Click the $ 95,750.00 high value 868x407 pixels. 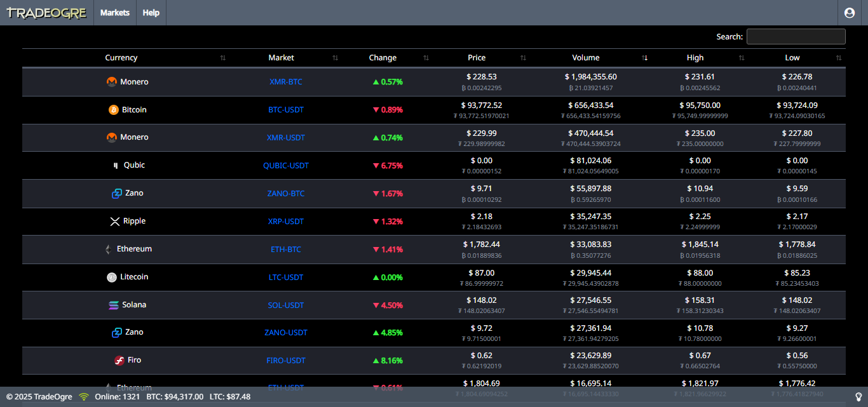click(700, 105)
